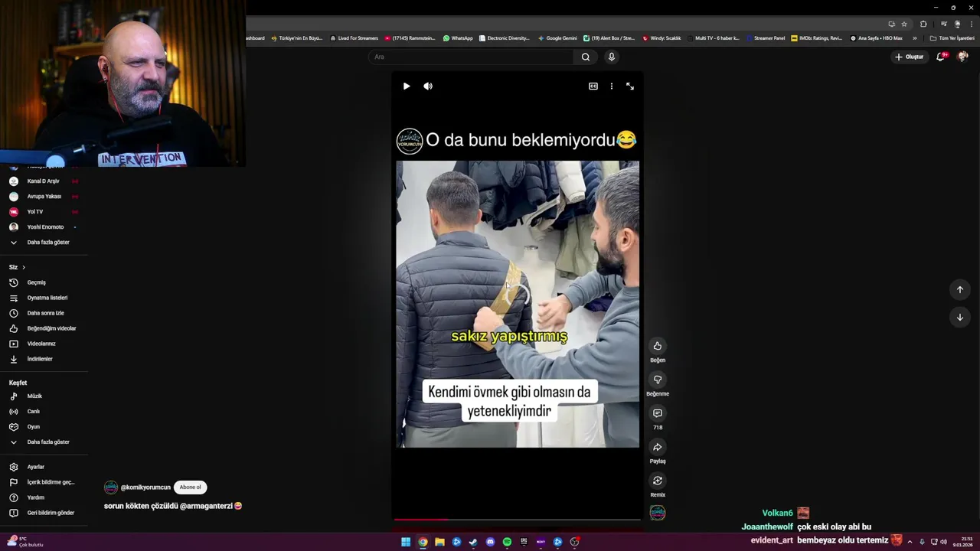The width and height of the screenshot is (980, 551).
Task: Enter fullscreen on the Shorts player
Action: pos(630,86)
